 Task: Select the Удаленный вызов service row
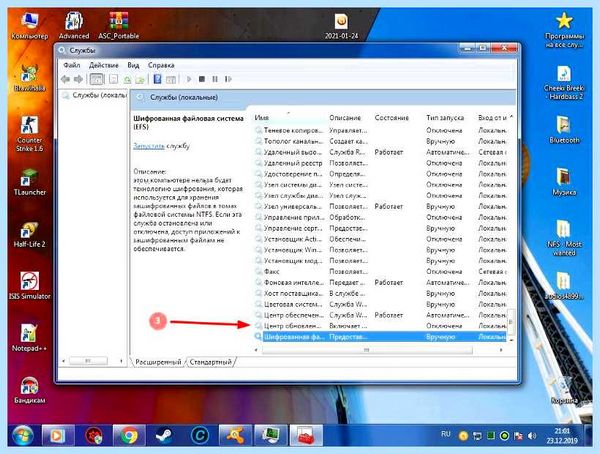pyautogui.click(x=381, y=152)
